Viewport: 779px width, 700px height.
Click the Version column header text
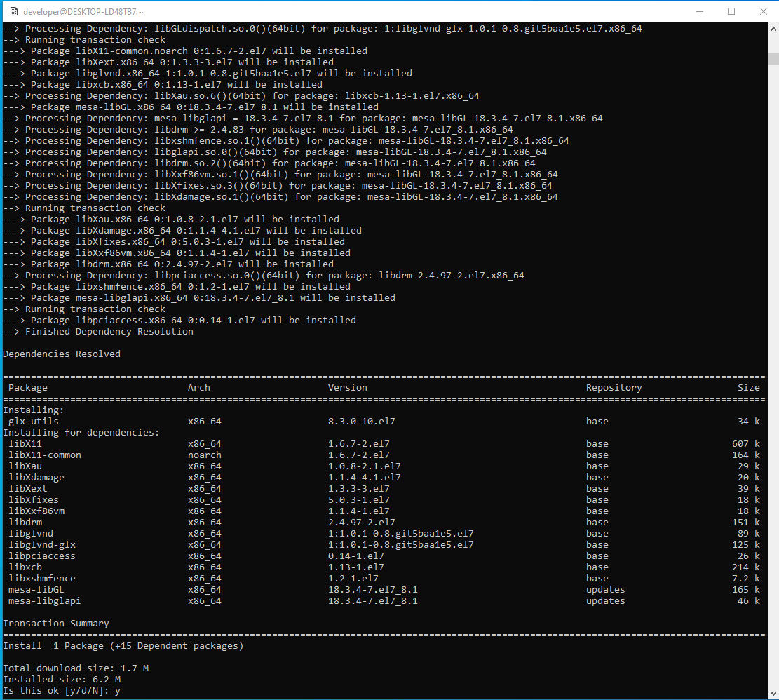pyautogui.click(x=347, y=388)
